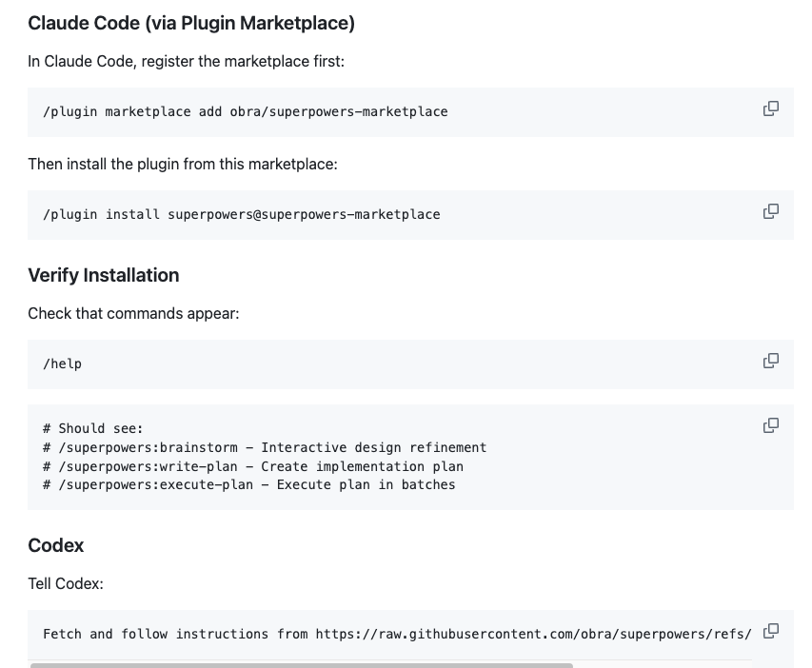Screen dimensions: 812x668
Task: Click the "Claude Code (via Plugin Marketplace)" heading
Action: tap(191, 23)
